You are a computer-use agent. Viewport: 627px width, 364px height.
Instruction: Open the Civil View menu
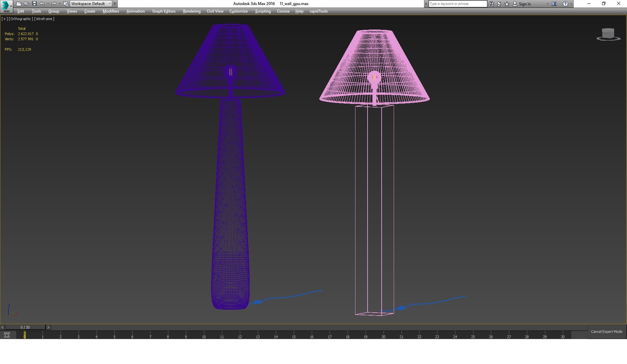point(215,11)
